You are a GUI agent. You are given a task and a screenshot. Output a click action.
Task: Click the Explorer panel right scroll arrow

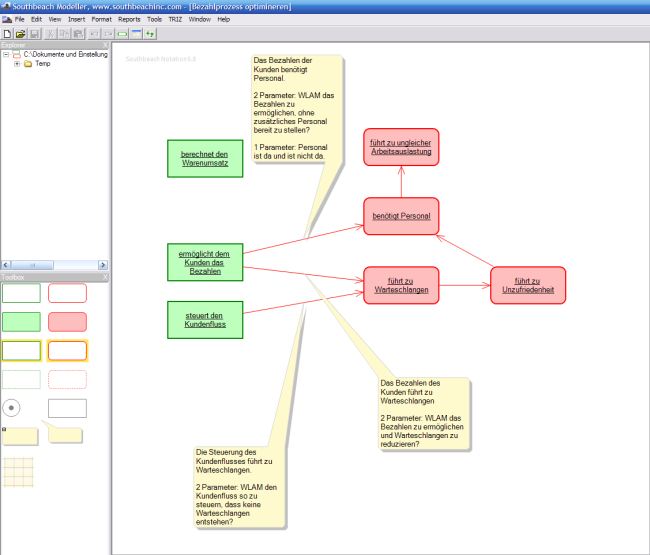point(103,264)
